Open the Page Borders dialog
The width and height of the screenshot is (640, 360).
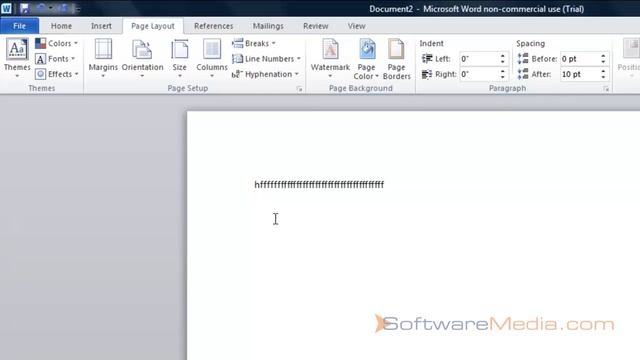click(396, 59)
